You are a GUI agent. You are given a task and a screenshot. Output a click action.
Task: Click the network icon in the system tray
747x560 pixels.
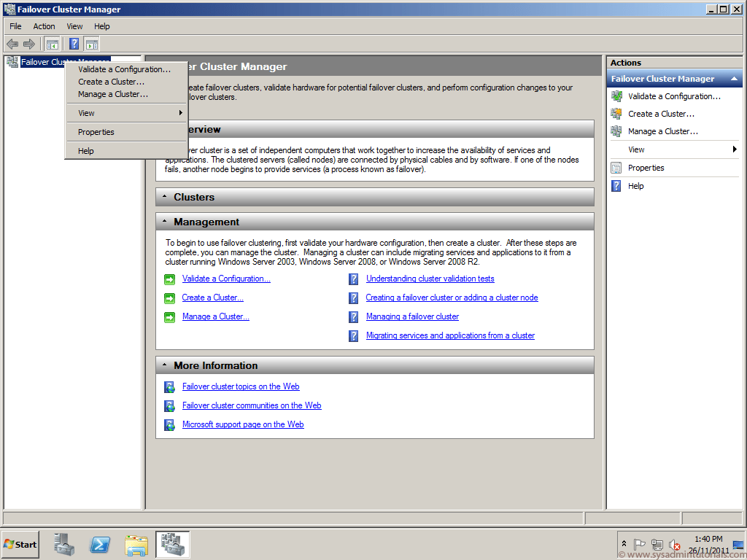[657, 544]
